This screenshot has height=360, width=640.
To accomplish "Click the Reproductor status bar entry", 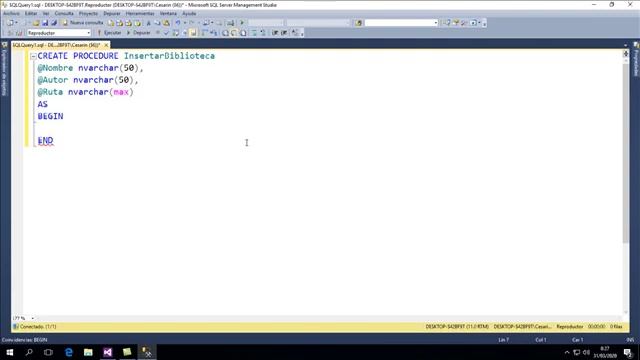I will point(570,327).
